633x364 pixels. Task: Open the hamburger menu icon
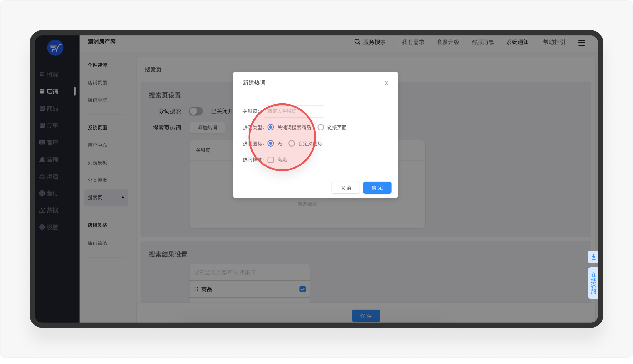(582, 42)
